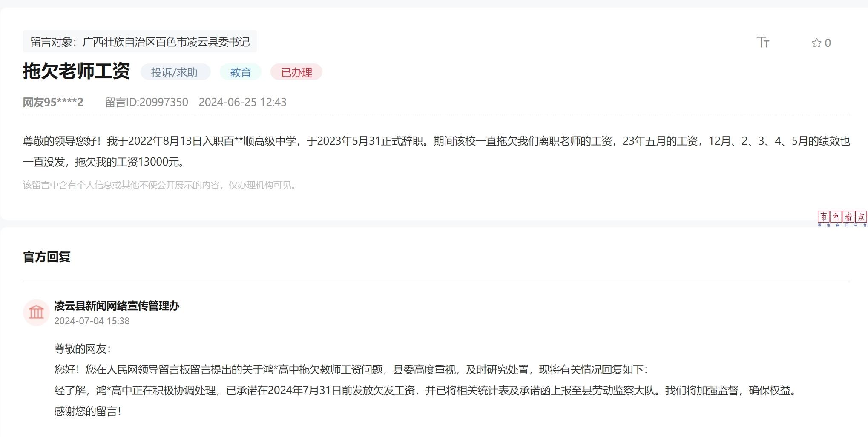The image size is (868, 437).
Task: Click the message ID 留言ID:20997350
Action: point(147,102)
